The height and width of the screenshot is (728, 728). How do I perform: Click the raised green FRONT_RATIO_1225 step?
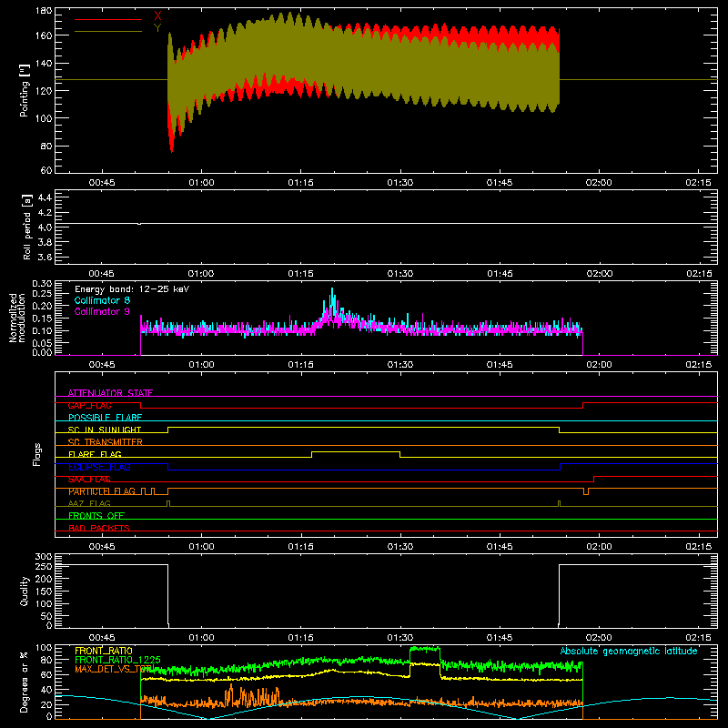[x=424, y=649]
